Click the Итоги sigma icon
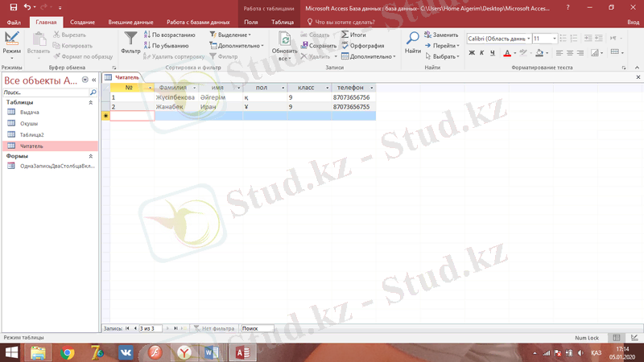The width and height of the screenshot is (644, 362). (353, 35)
